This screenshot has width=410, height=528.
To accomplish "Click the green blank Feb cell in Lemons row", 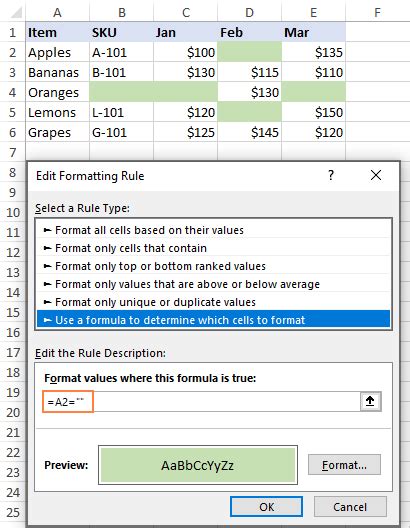I will [249, 112].
